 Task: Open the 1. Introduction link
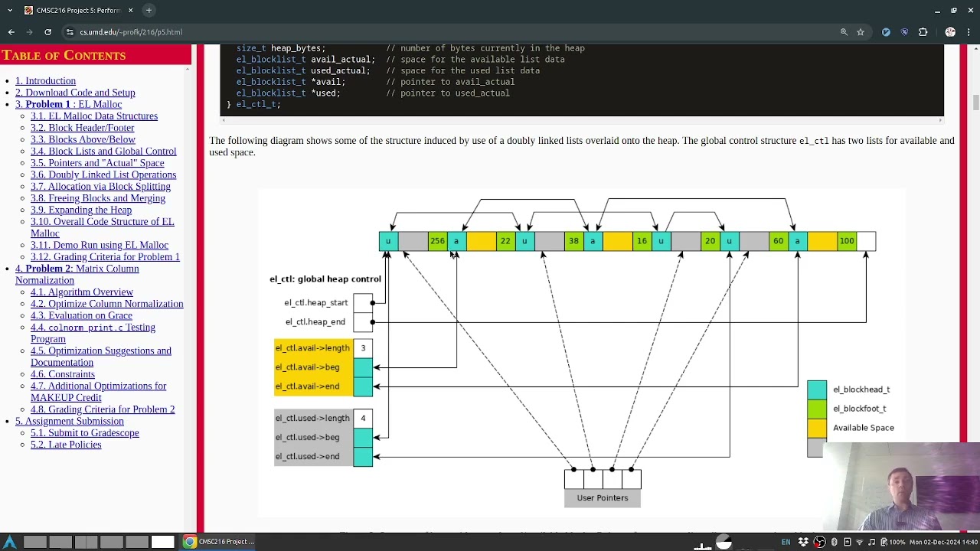coord(45,81)
